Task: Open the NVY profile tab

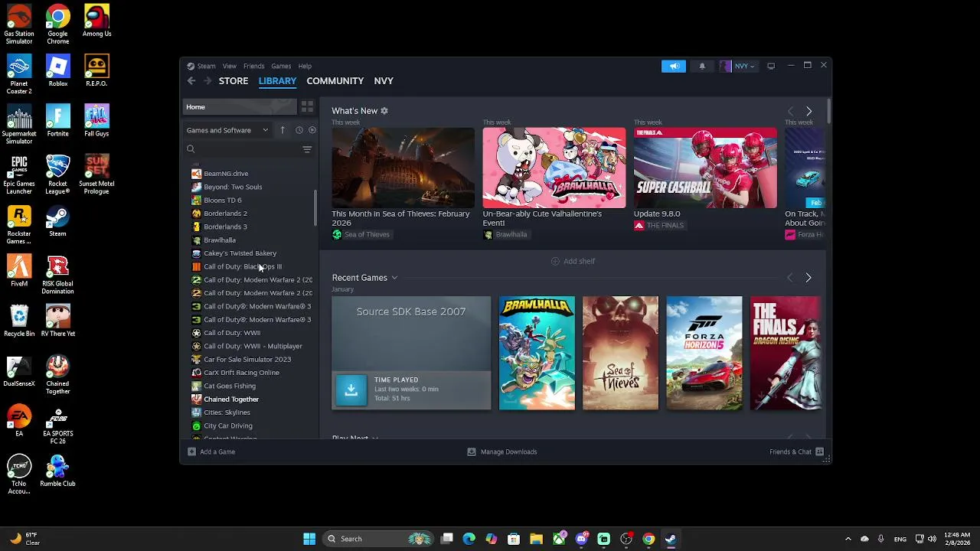Action: 384,81
